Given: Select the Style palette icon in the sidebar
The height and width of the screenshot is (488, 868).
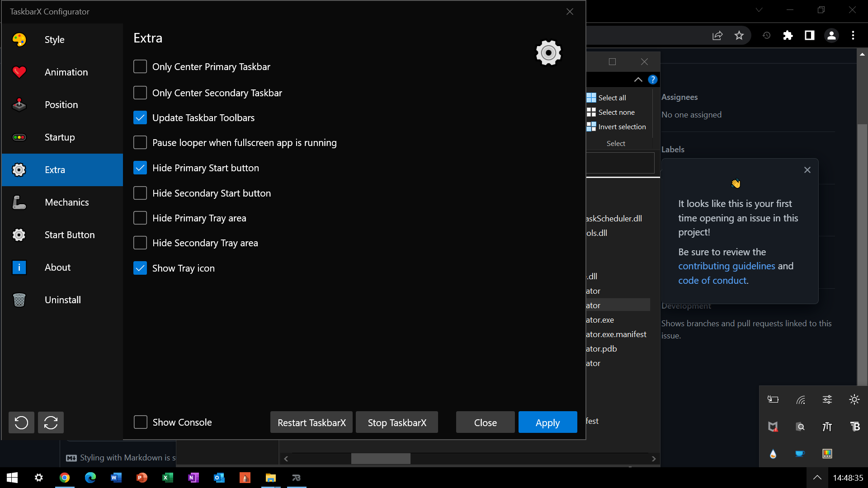Looking at the screenshot, I should coord(19,39).
